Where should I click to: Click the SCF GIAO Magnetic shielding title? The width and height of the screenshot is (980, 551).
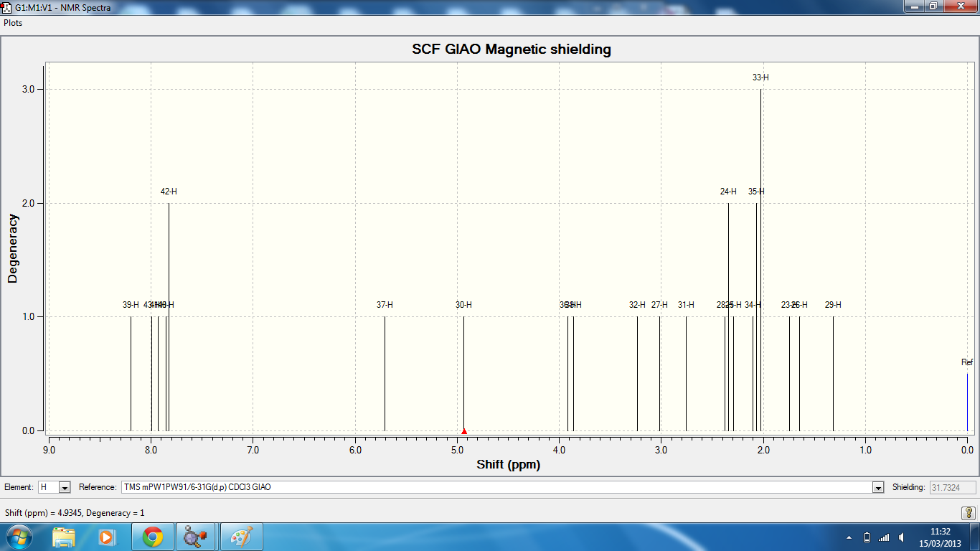pyautogui.click(x=512, y=50)
